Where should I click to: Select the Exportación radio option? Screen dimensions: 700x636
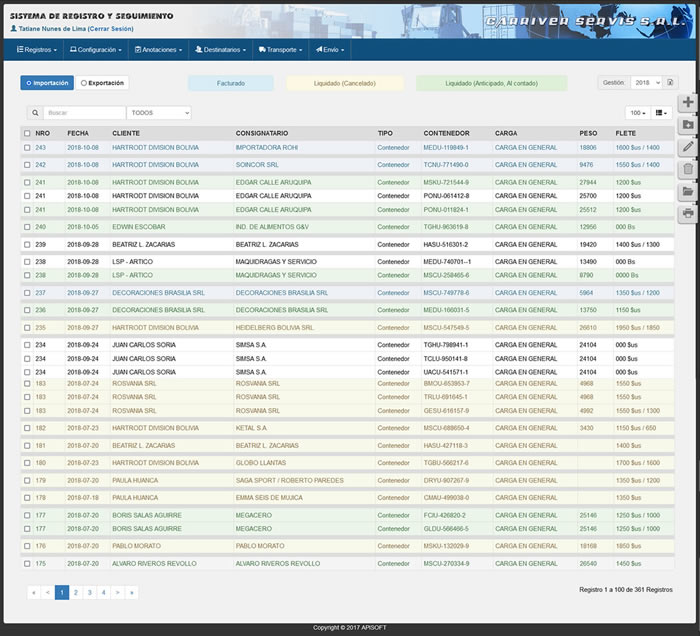point(102,83)
